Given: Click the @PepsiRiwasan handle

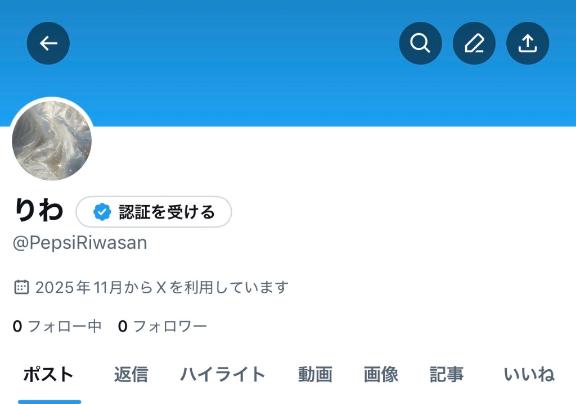Looking at the screenshot, I should coord(80,243).
